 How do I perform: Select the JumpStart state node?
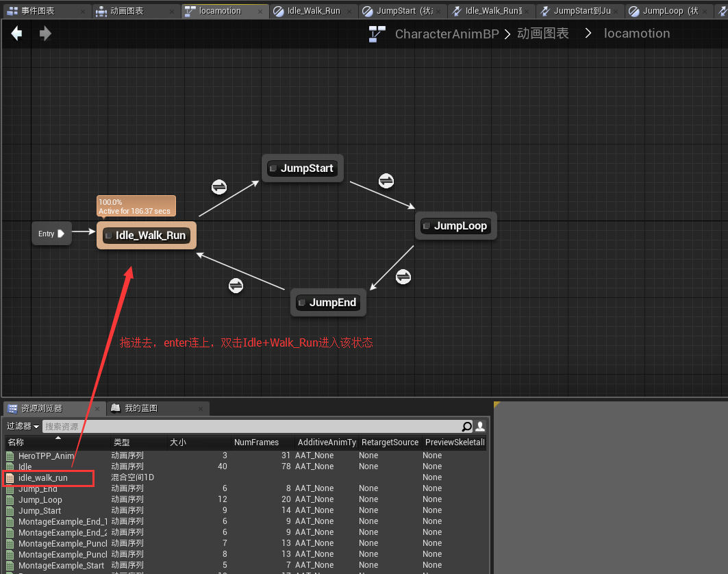[303, 168]
